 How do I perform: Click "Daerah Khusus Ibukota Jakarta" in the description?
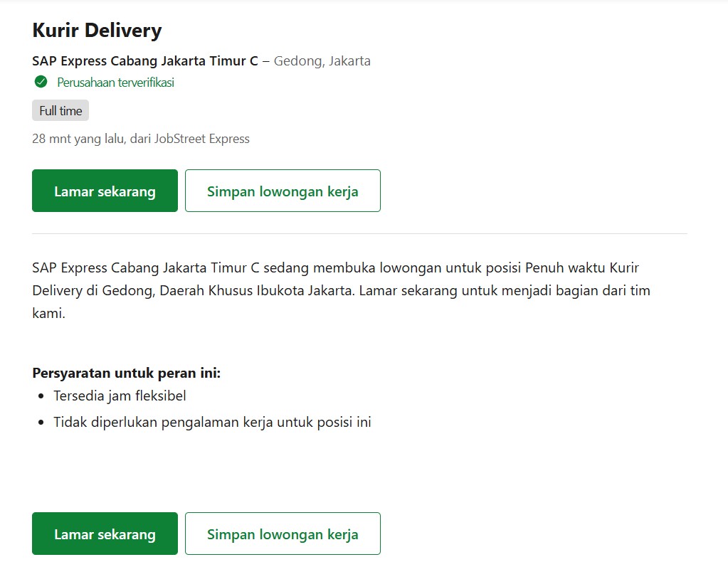(258, 291)
